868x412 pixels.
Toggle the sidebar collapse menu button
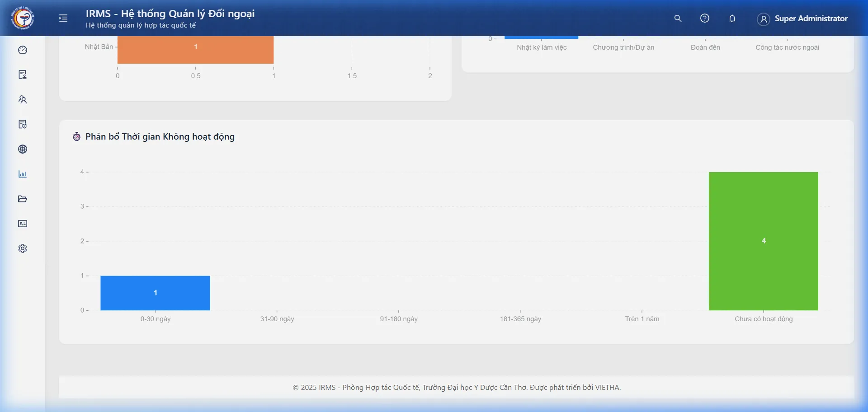[63, 18]
